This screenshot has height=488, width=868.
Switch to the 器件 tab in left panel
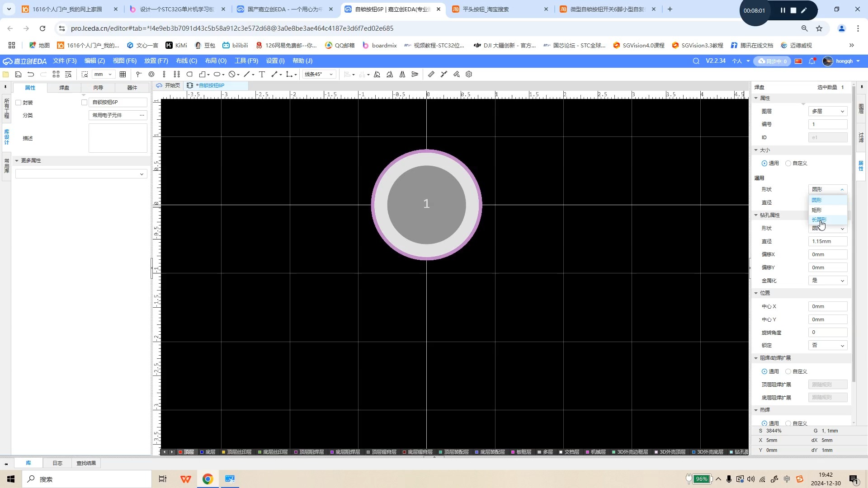[x=132, y=88]
